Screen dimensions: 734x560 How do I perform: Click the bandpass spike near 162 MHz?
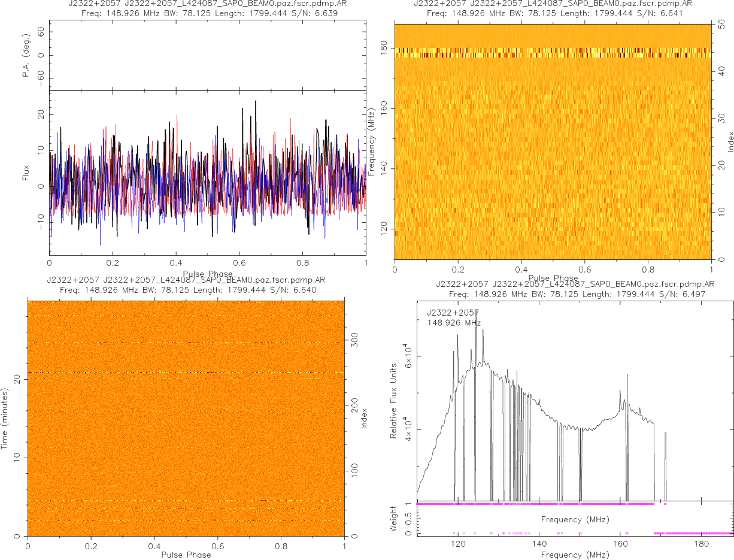point(627,377)
